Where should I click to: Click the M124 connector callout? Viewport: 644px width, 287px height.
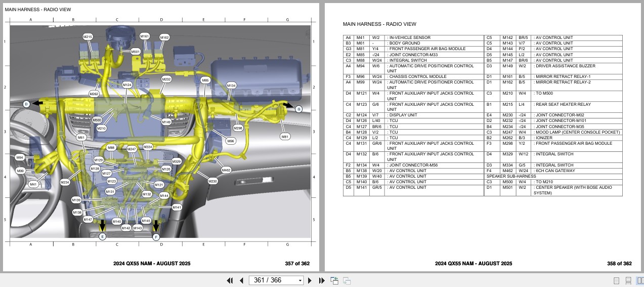127,85
